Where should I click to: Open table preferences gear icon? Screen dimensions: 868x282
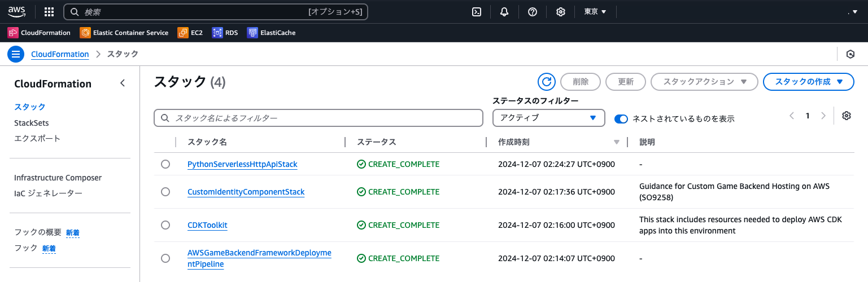point(846,116)
